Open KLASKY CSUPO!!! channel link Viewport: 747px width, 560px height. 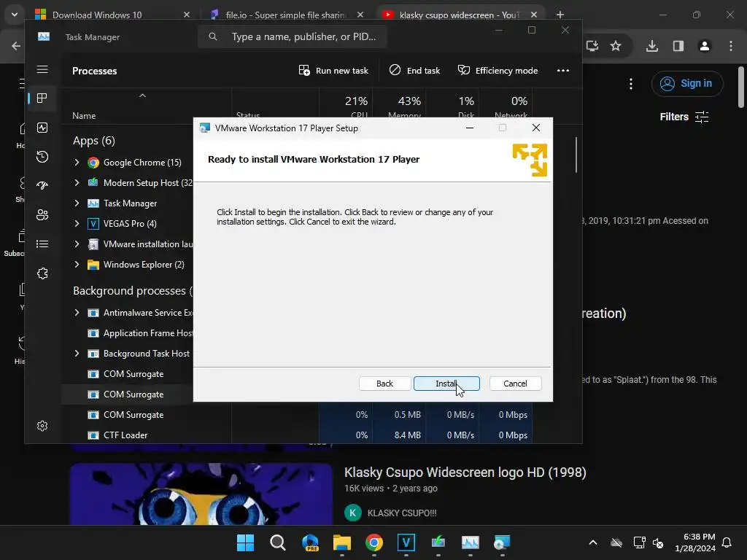[x=402, y=513]
